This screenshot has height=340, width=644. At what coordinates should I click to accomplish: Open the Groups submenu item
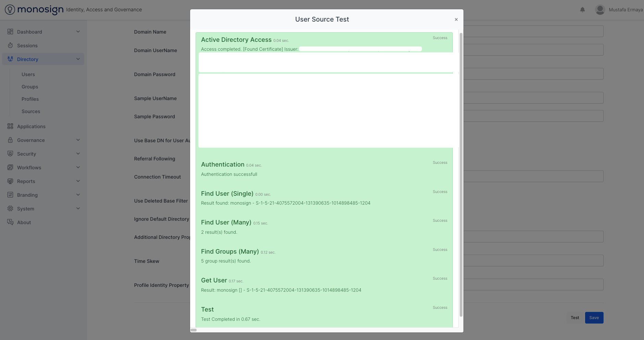point(30,87)
